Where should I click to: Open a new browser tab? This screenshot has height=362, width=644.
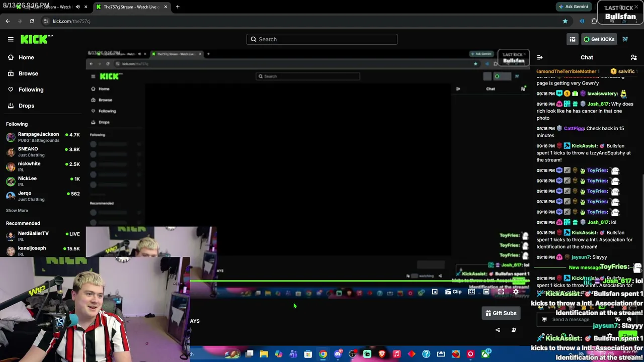178,7
